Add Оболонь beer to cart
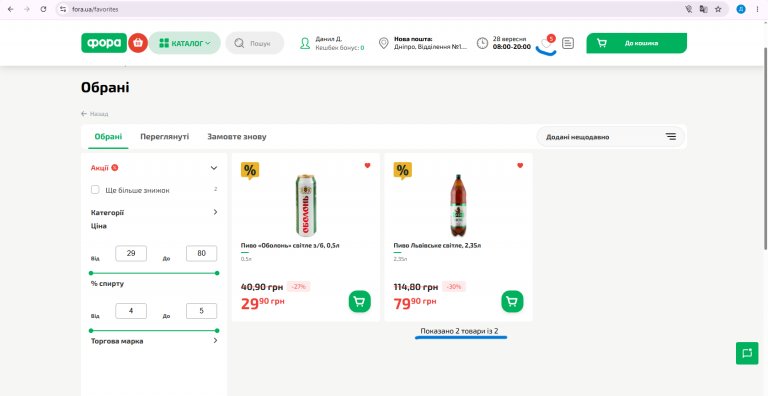Image resolution: width=768 pixels, height=396 pixels. pyautogui.click(x=360, y=301)
